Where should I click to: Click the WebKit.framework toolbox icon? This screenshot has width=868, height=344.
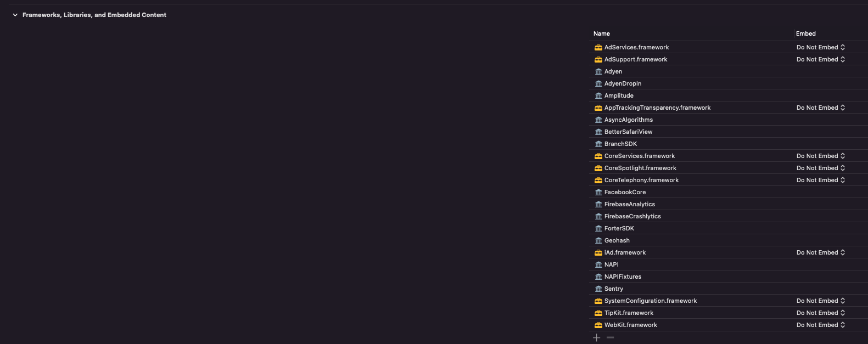coord(598,325)
